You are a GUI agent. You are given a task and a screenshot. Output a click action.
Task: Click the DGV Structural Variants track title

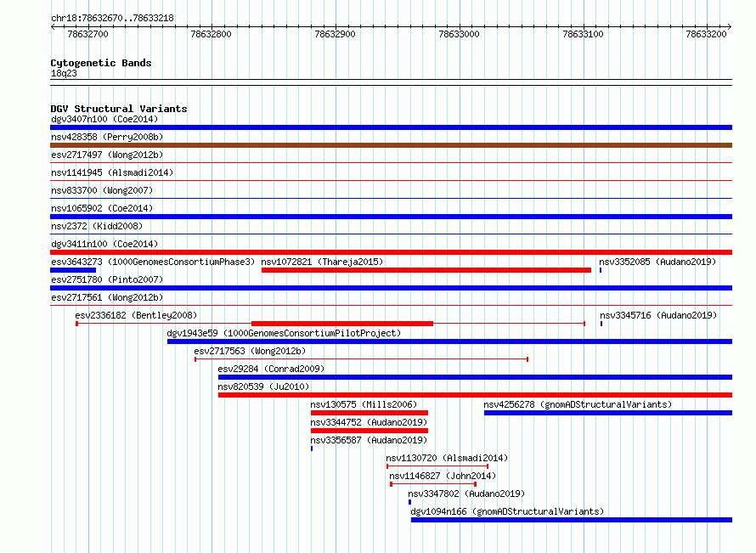pyautogui.click(x=119, y=109)
